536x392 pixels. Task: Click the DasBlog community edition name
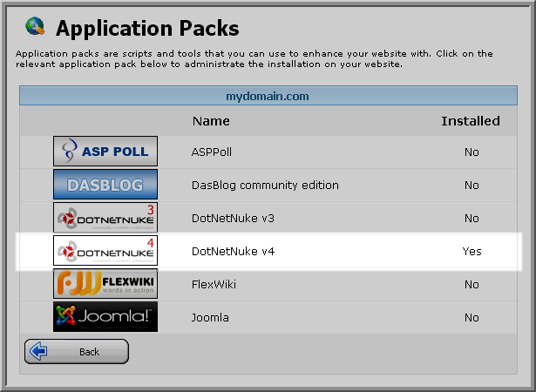(265, 186)
